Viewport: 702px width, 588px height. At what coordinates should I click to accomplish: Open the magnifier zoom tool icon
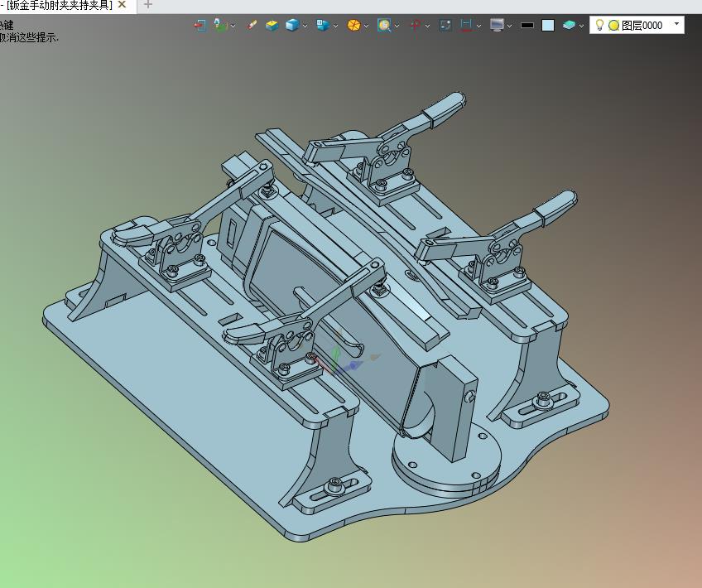click(384, 25)
